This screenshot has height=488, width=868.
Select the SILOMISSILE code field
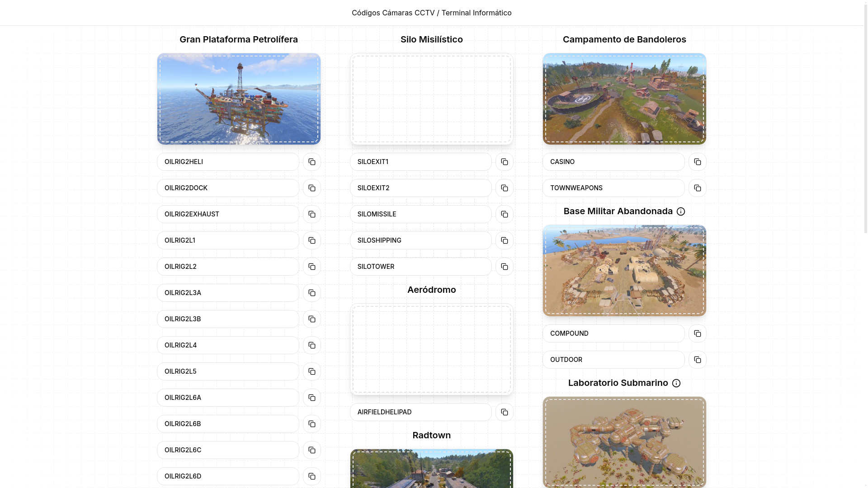pyautogui.click(x=421, y=214)
